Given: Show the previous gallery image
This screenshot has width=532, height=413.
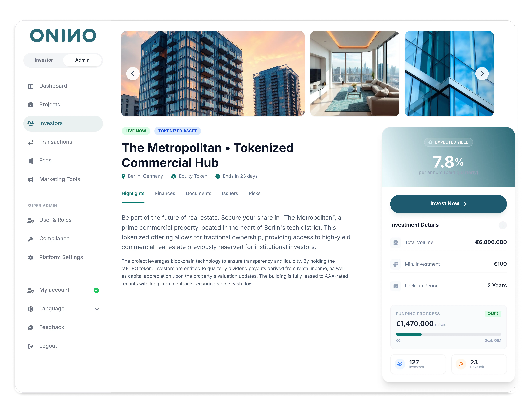Looking at the screenshot, I should [x=133, y=74].
